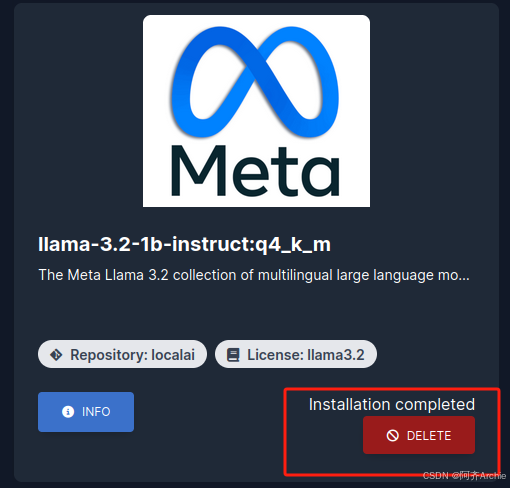This screenshot has height=488, width=510.
Task: Click the black Meta wordmark in logo
Action: [x=255, y=170]
